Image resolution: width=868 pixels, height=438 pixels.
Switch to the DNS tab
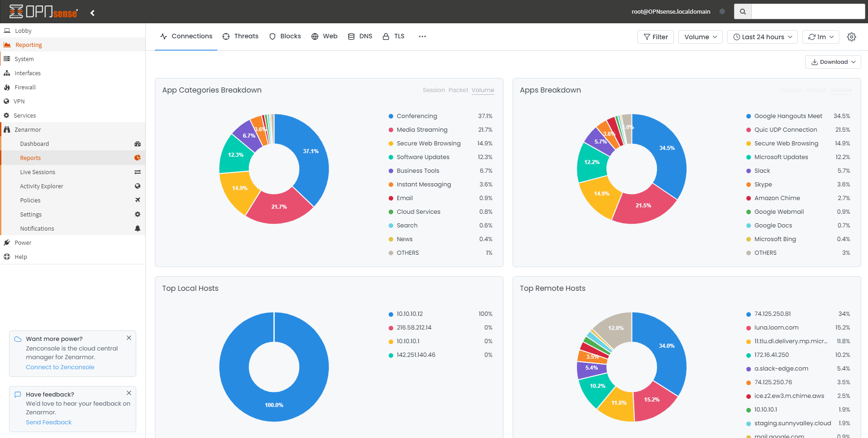coord(360,36)
